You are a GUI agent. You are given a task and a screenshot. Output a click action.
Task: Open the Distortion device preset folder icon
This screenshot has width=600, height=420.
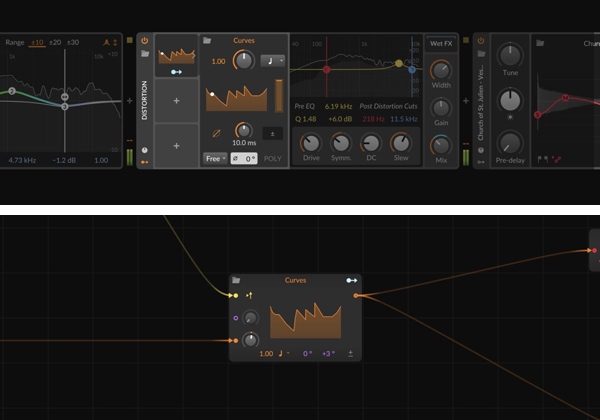tap(145, 54)
